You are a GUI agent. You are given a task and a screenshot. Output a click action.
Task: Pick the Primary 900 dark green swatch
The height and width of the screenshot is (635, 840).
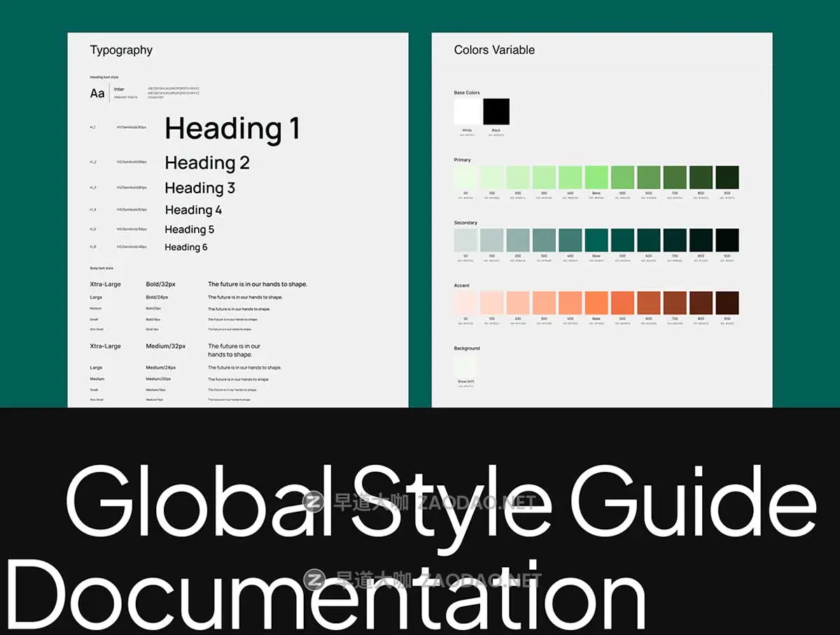[x=727, y=177]
